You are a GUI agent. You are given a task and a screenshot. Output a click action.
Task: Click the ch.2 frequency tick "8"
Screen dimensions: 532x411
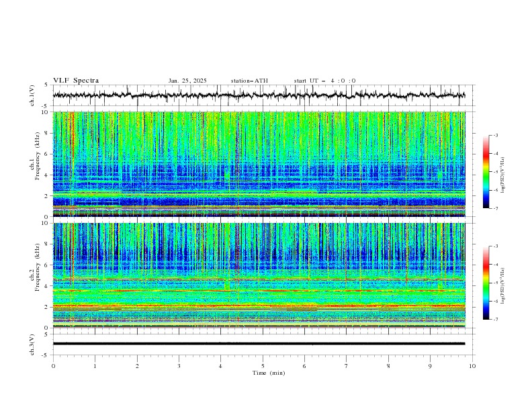46,244
